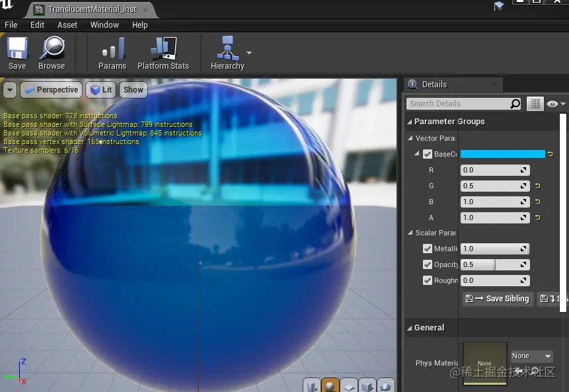Open the viewport options arrow menu
This screenshot has height=392, width=569.
10,90
